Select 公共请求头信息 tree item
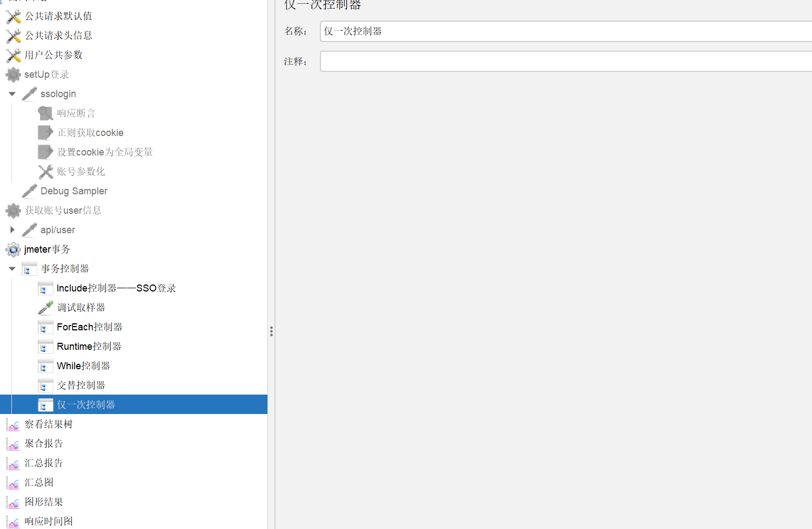 coord(58,36)
